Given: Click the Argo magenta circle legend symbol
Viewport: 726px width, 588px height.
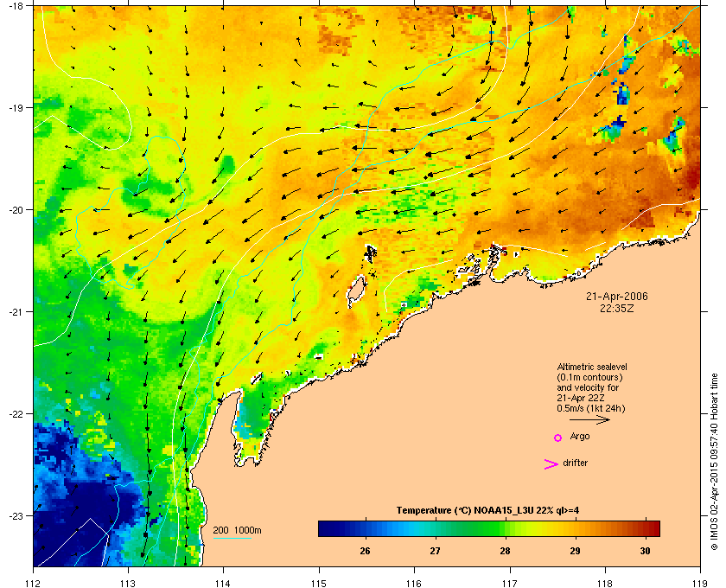Looking at the screenshot, I should click(x=558, y=438).
